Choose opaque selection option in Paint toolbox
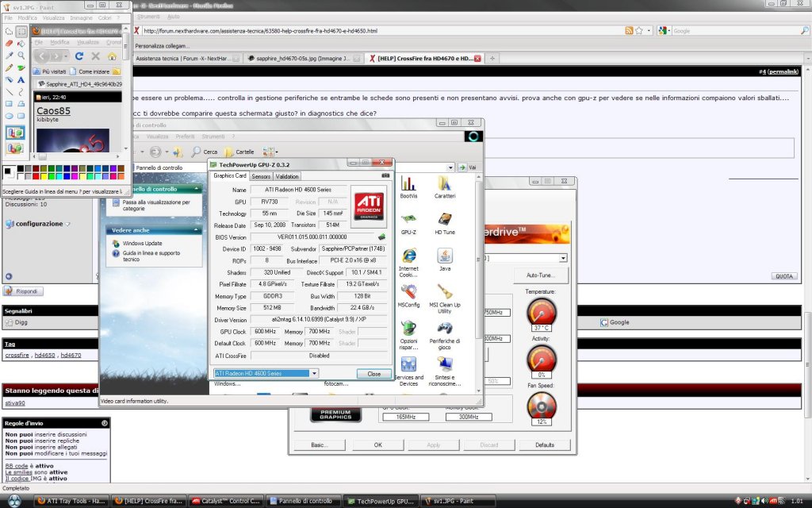 15,133
